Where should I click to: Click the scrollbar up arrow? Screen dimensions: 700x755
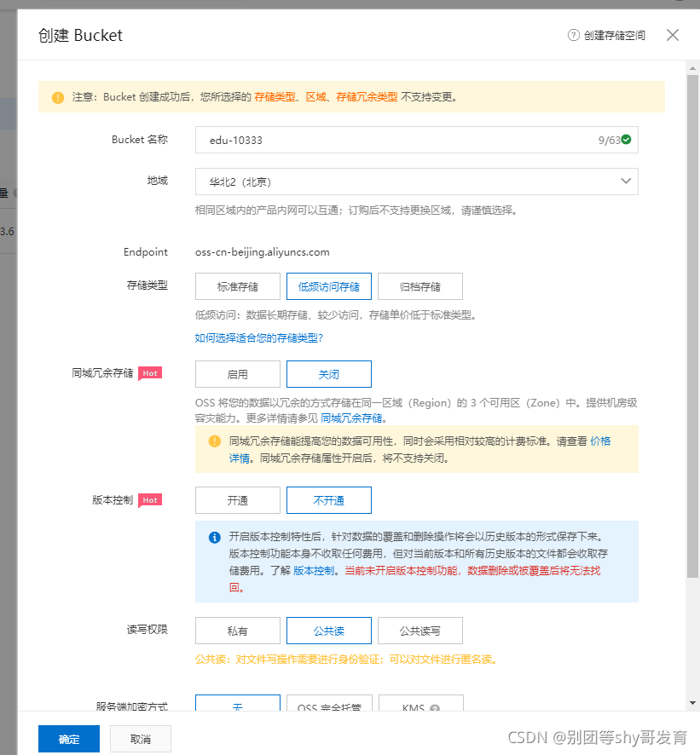(693, 68)
